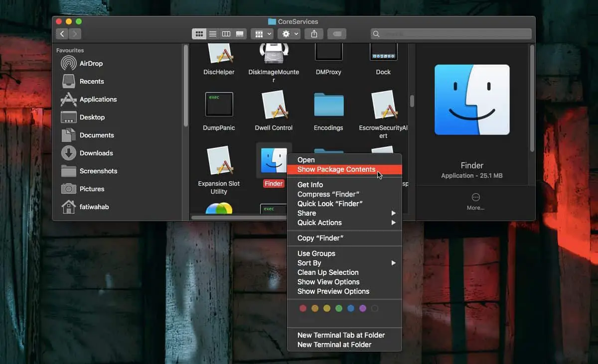Select Get Info in context menu

pyautogui.click(x=310, y=185)
